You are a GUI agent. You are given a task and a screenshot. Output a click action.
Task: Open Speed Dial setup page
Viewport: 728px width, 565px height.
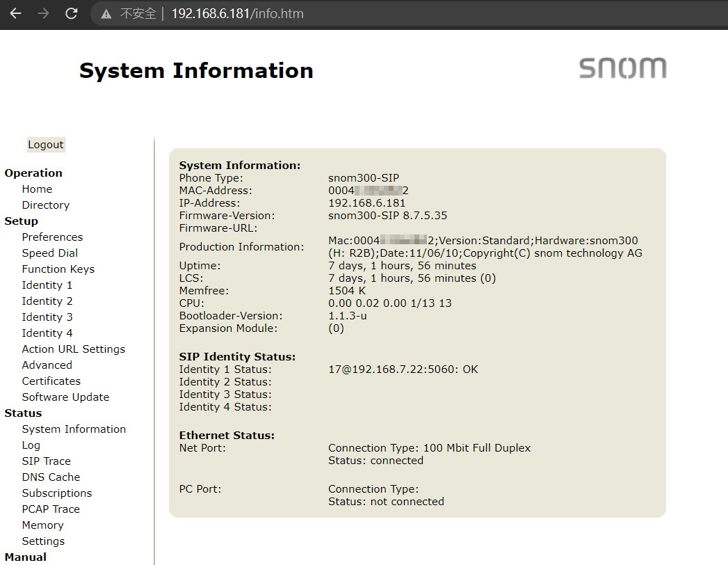[49, 253]
